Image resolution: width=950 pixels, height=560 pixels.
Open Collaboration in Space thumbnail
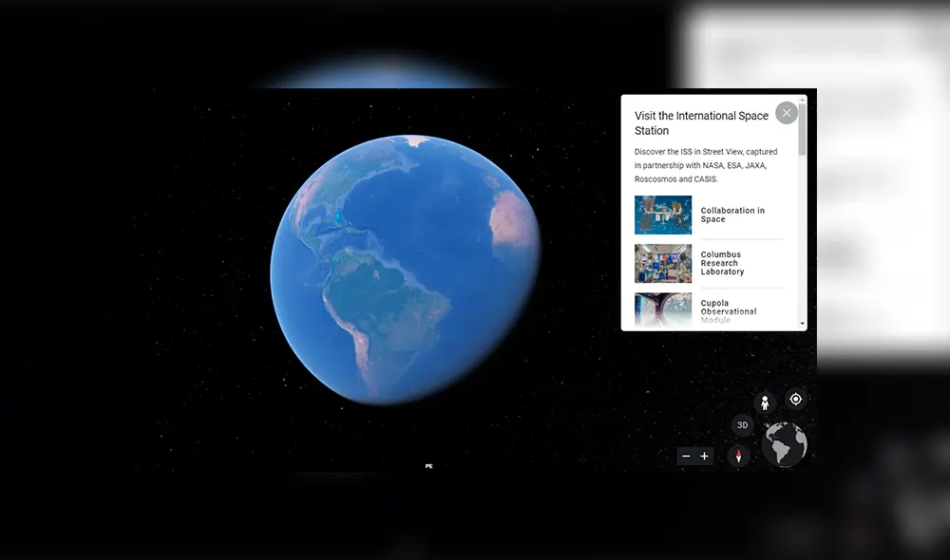663,215
